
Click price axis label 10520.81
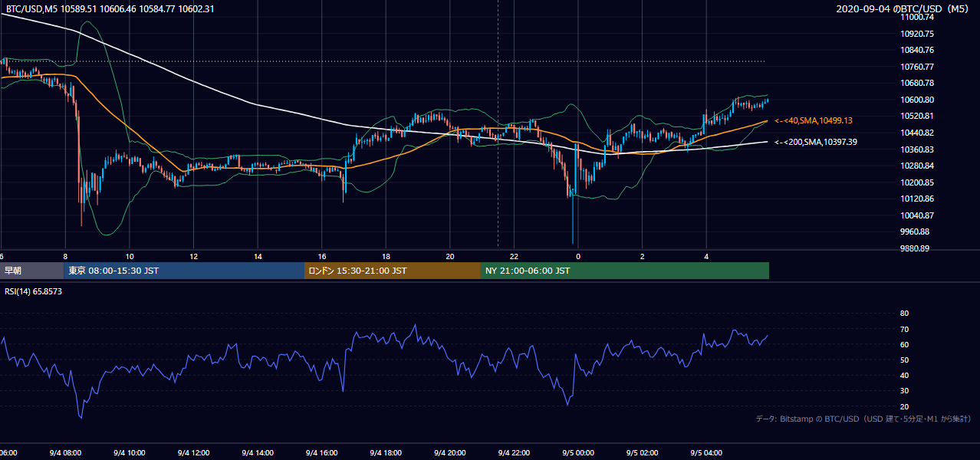917,116
